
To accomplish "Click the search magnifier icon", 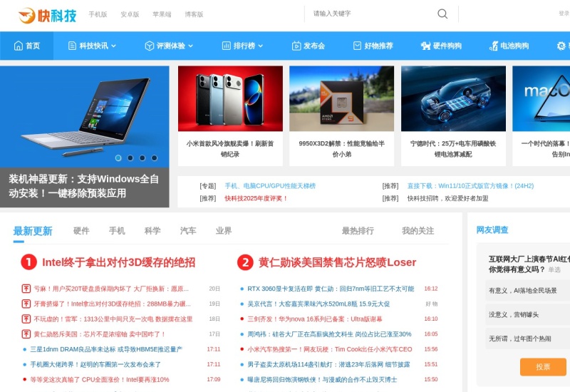I will click(x=442, y=14).
